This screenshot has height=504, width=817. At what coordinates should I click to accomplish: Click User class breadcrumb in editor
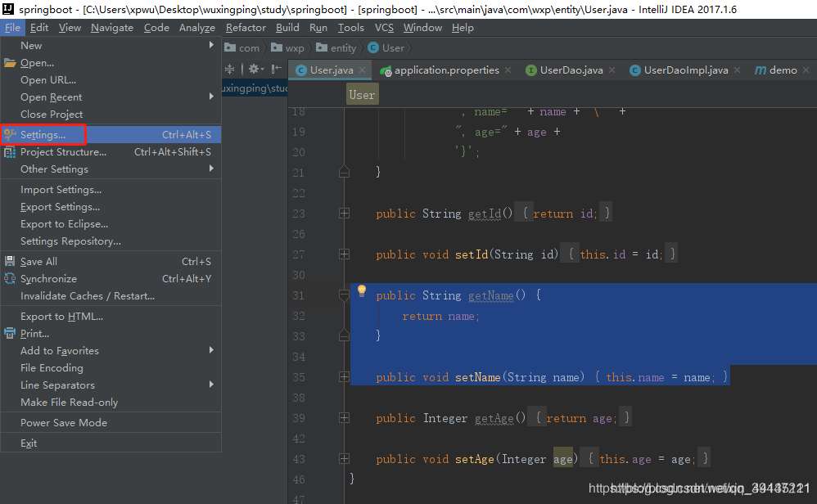(x=362, y=95)
